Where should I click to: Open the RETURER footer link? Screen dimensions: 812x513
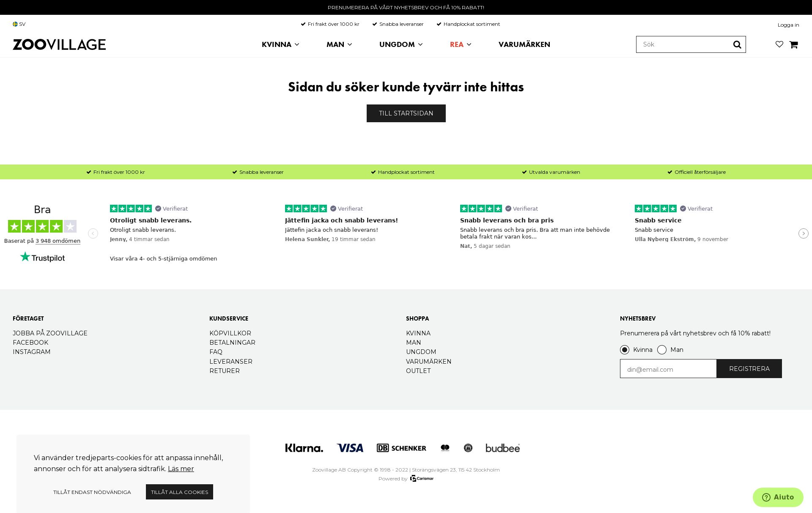point(225,371)
